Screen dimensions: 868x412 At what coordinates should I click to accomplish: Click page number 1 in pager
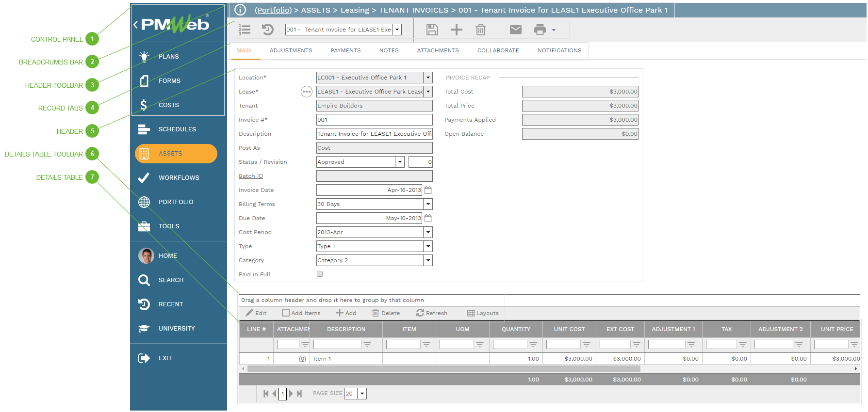(282, 394)
